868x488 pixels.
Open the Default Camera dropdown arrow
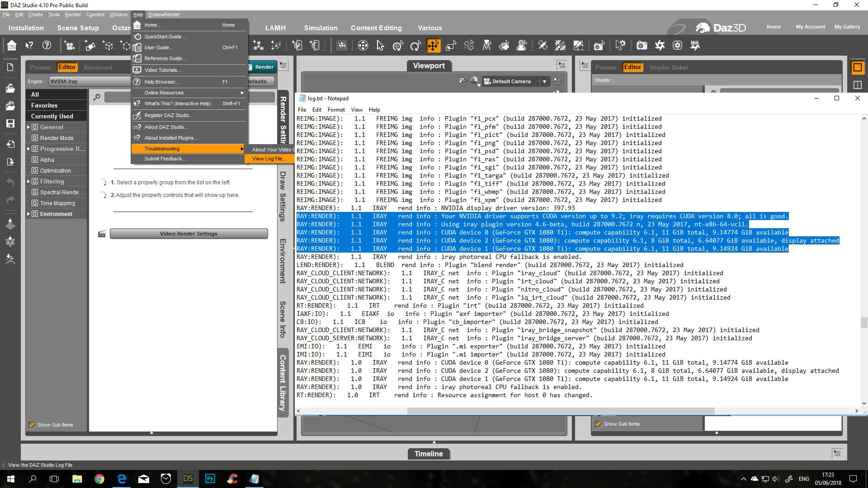pos(544,82)
